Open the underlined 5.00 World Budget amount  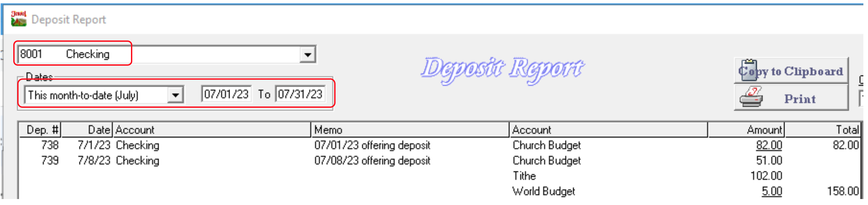click(772, 191)
